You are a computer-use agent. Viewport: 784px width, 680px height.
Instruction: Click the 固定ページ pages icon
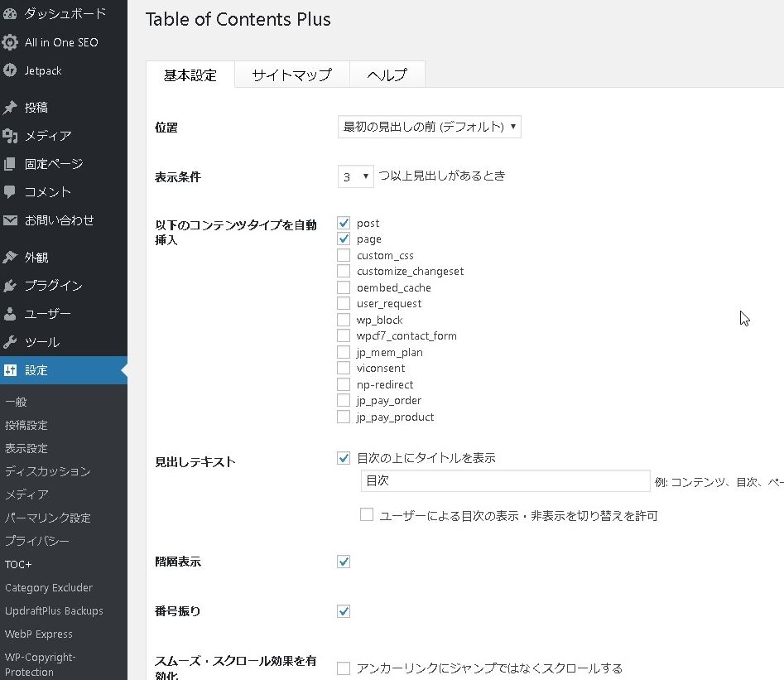coord(10,164)
